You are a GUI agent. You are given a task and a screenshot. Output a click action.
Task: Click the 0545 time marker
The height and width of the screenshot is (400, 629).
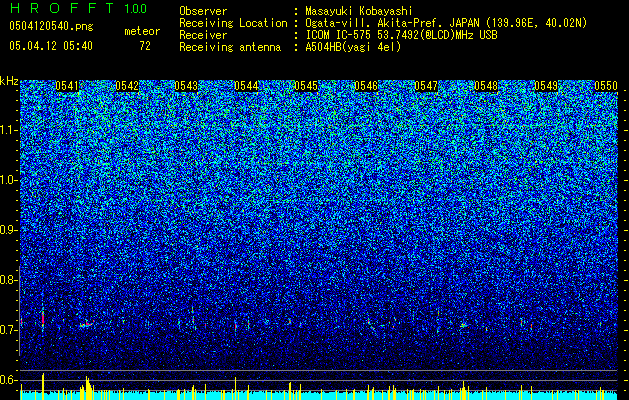[306, 86]
